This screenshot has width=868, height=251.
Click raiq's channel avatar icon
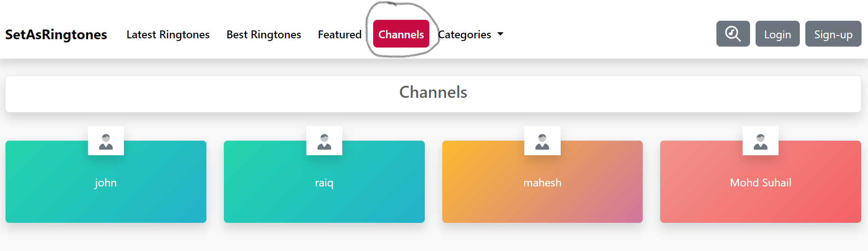[324, 141]
